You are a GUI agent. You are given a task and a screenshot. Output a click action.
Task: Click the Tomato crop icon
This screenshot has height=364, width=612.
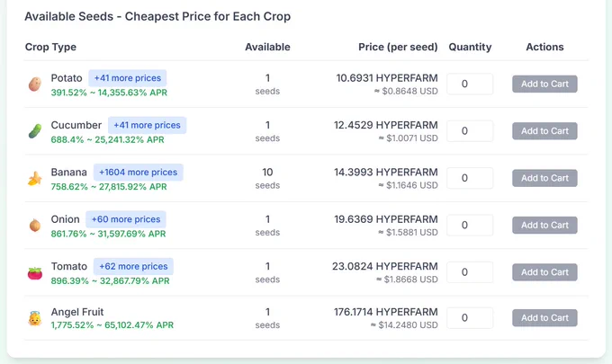click(x=35, y=273)
